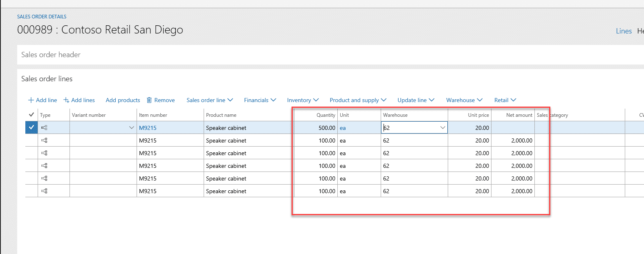Click the plus icon of Add line

click(x=31, y=100)
